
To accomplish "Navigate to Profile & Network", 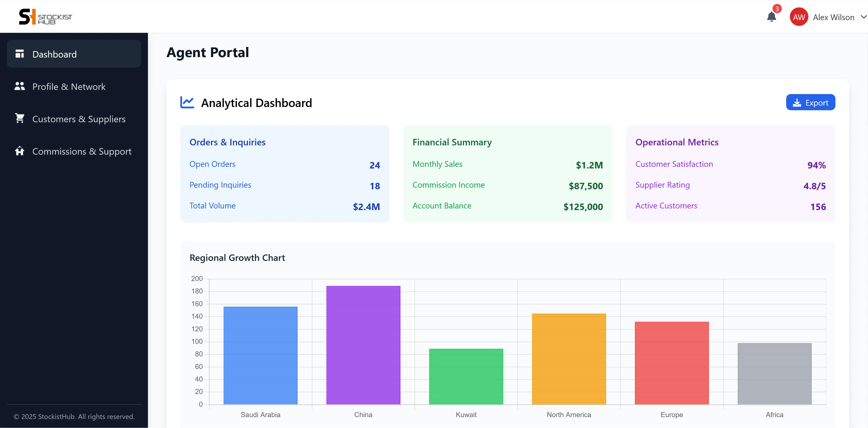I will click(74, 86).
